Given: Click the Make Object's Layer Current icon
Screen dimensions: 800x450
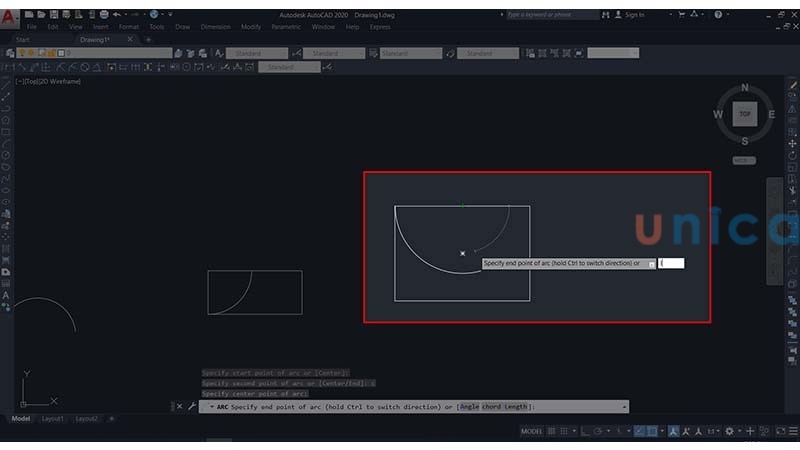Looking at the screenshot, I should point(178,53).
